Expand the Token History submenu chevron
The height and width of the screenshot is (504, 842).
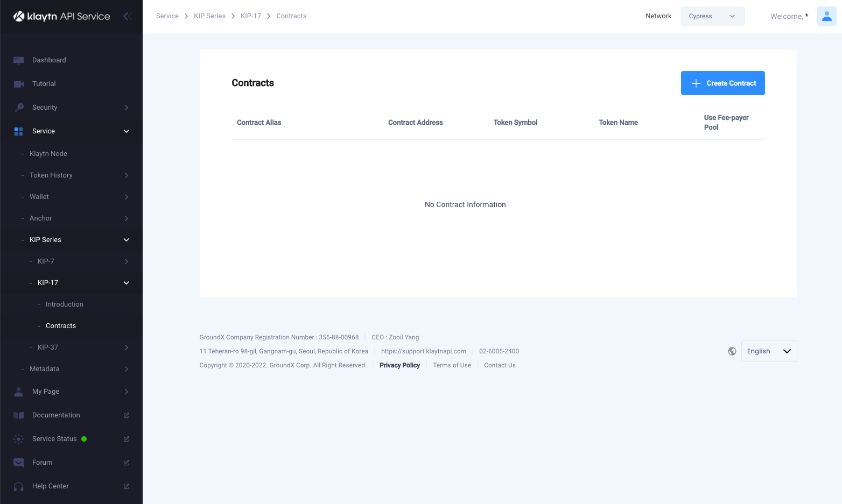click(x=127, y=175)
